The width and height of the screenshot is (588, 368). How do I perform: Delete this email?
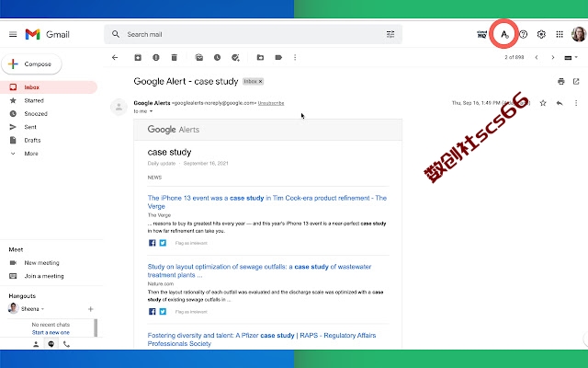click(x=174, y=57)
